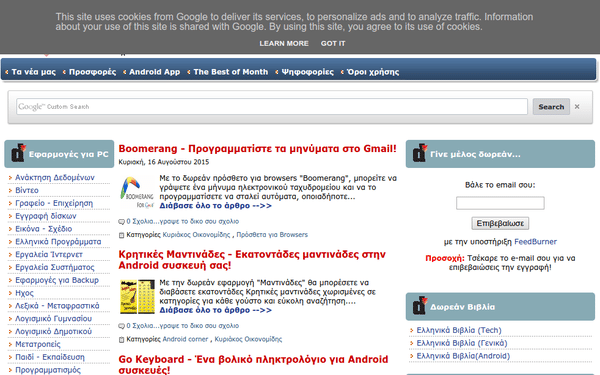Click the Εφαρμογές για PC header icon
600x375 pixels.
[x=18, y=153]
